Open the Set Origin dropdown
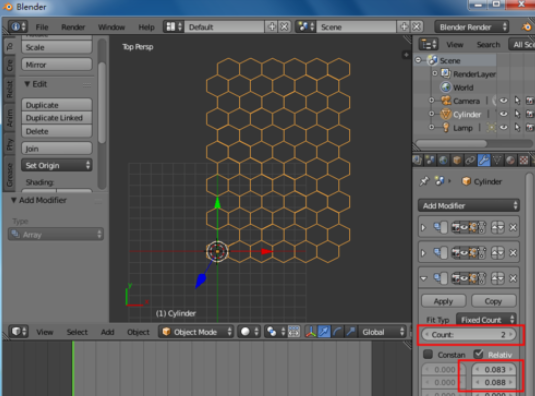 [x=57, y=165]
